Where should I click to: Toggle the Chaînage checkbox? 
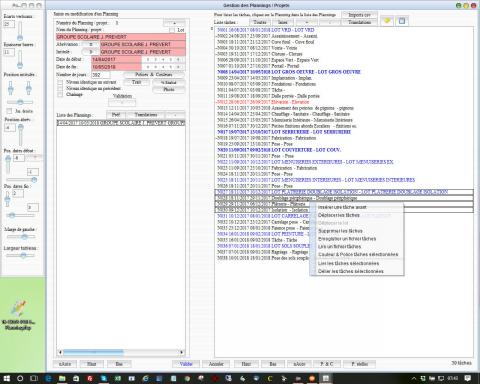(x=60, y=95)
